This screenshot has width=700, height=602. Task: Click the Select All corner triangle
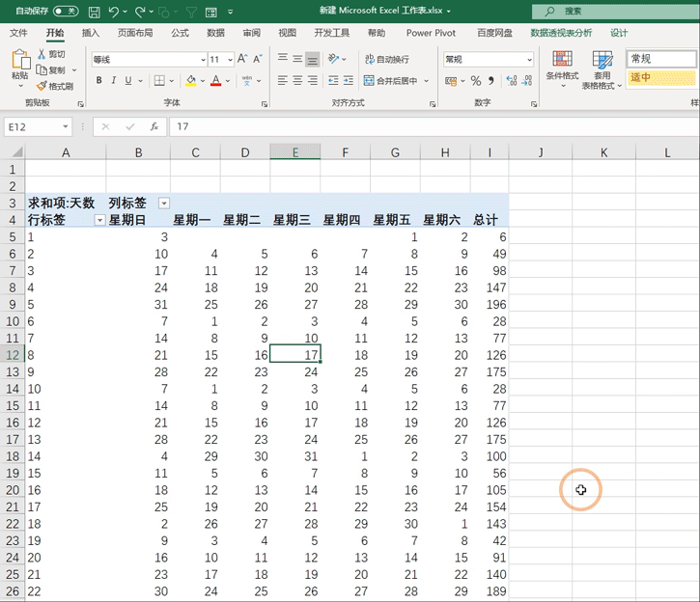point(17,152)
